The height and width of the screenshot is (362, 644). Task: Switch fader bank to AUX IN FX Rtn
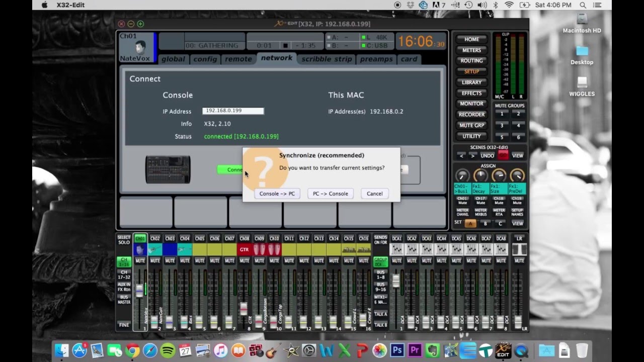[124, 287]
